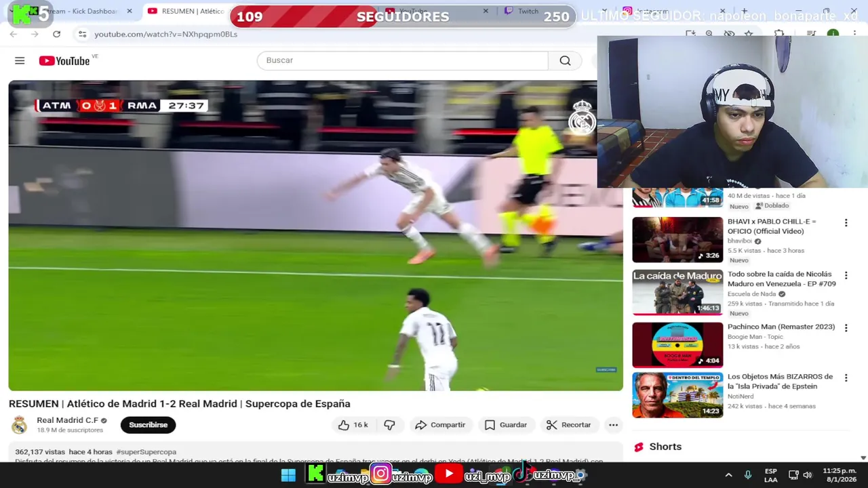Focus the Buscar search field
The height and width of the screenshot is (488, 868).
(402, 60)
